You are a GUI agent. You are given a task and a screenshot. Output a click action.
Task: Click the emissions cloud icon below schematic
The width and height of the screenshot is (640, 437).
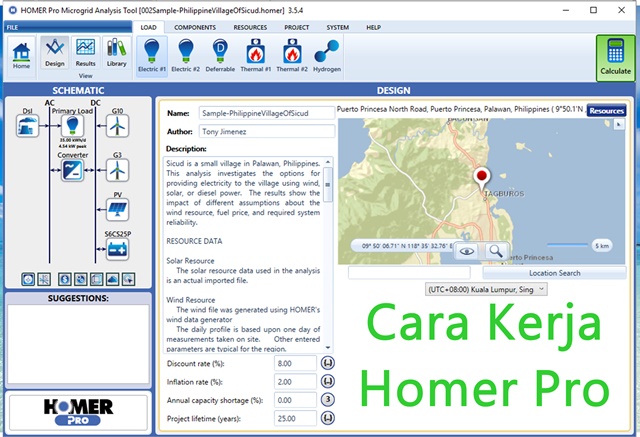(x=112, y=279)
